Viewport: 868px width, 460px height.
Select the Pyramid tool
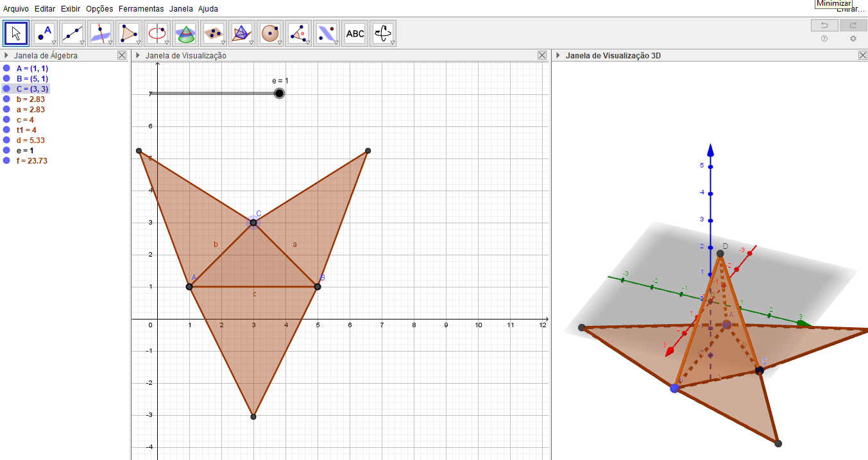click(x=242, y=33)
